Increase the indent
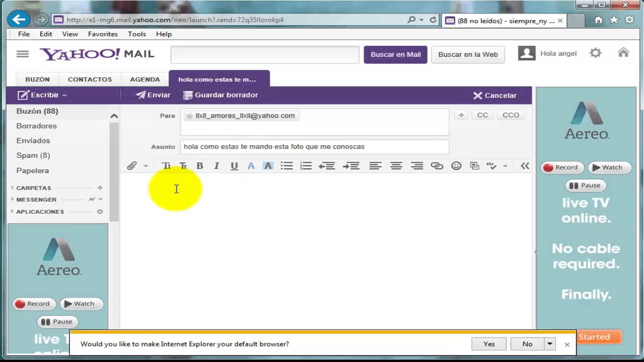Screen dimensions: 644x362 coord(351,166)
